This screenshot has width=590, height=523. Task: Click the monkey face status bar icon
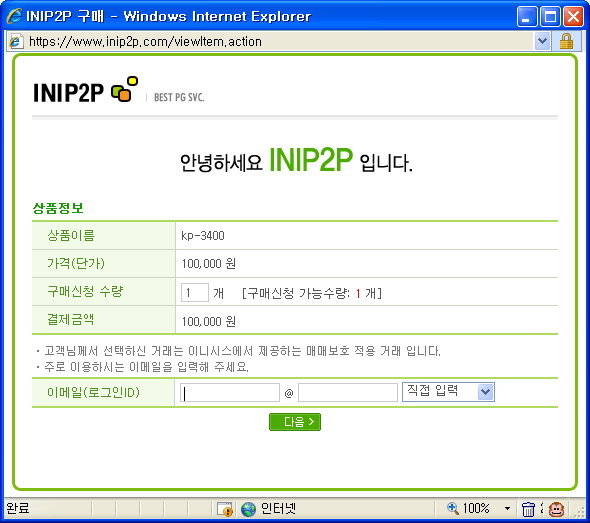[556, 509]
